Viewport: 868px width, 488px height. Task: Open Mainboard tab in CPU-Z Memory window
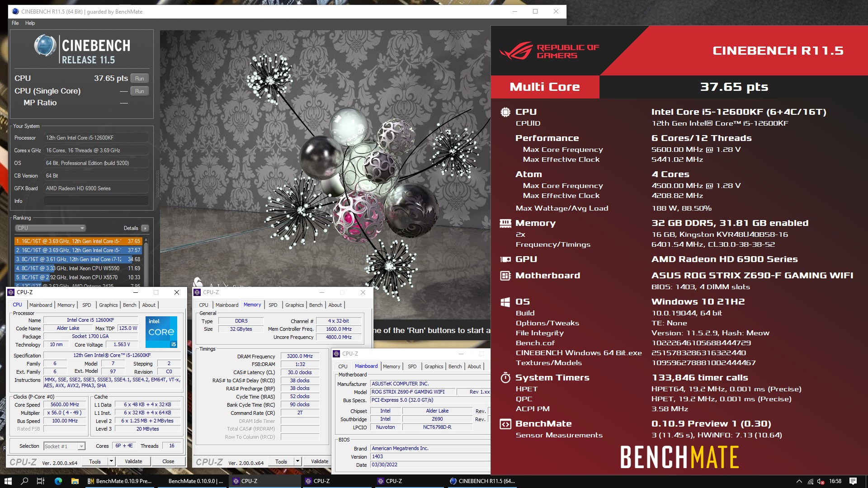227,305
